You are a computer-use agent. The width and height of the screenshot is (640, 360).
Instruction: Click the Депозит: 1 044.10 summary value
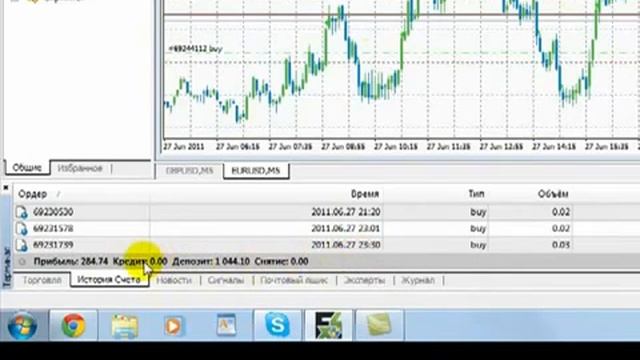pyautogui.click(x=211, y=262)
